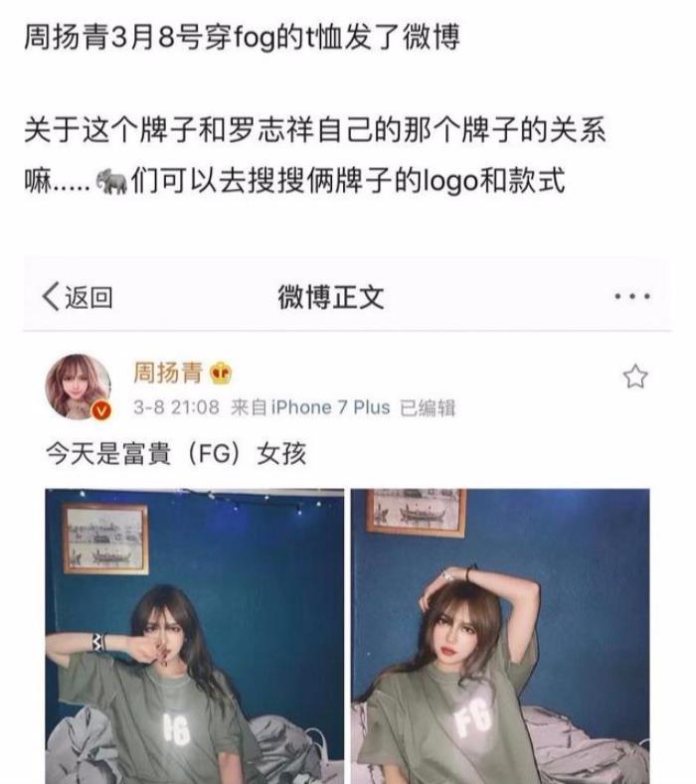
Task: Click the 微博正文 page title
Action: click(x=331, y=297)
